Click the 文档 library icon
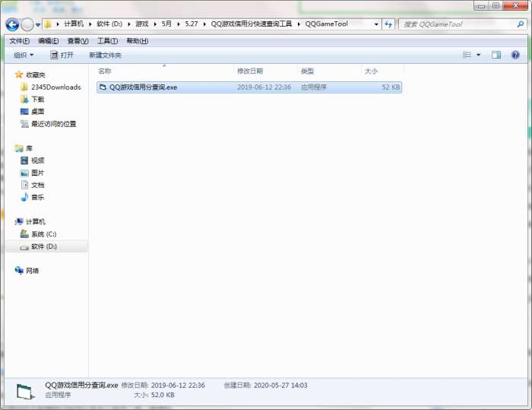 24,185
